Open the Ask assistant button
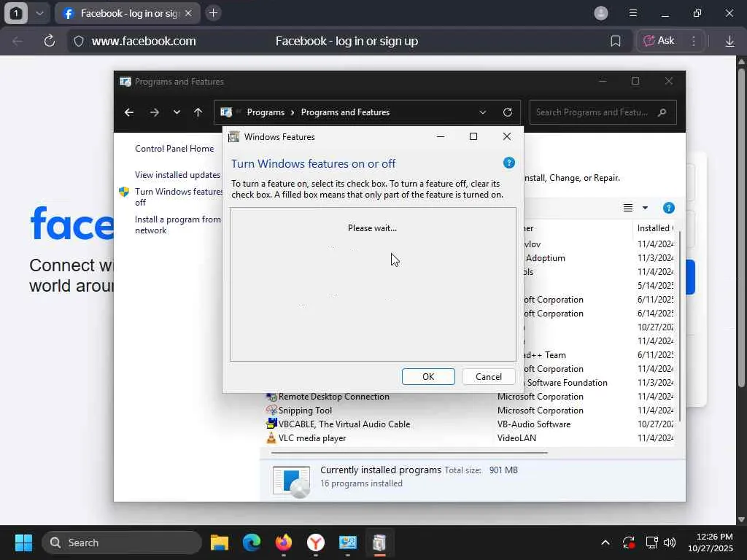 659,41
